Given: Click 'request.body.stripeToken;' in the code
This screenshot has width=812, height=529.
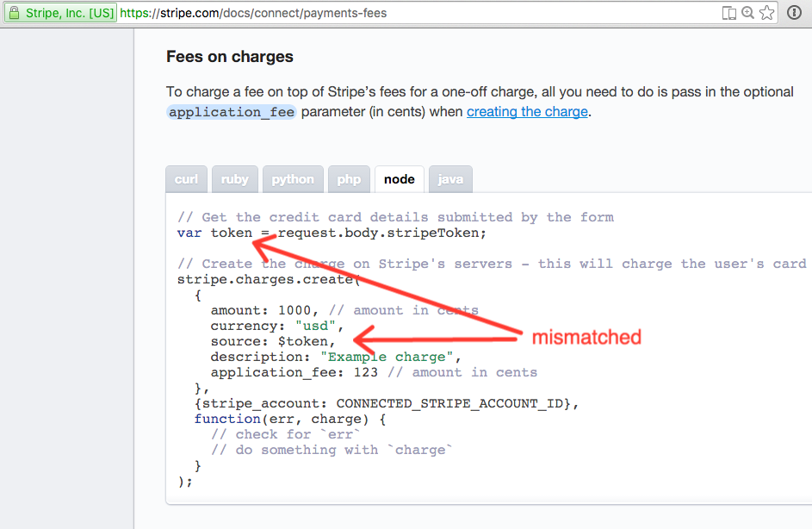Looking at the screenshot, I should [x=381, y=233].
